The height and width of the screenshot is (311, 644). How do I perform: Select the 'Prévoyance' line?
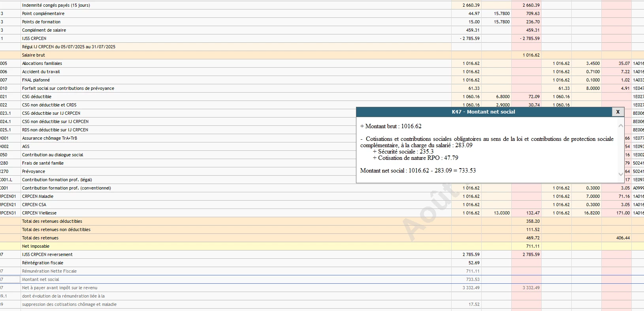(34, 171)
